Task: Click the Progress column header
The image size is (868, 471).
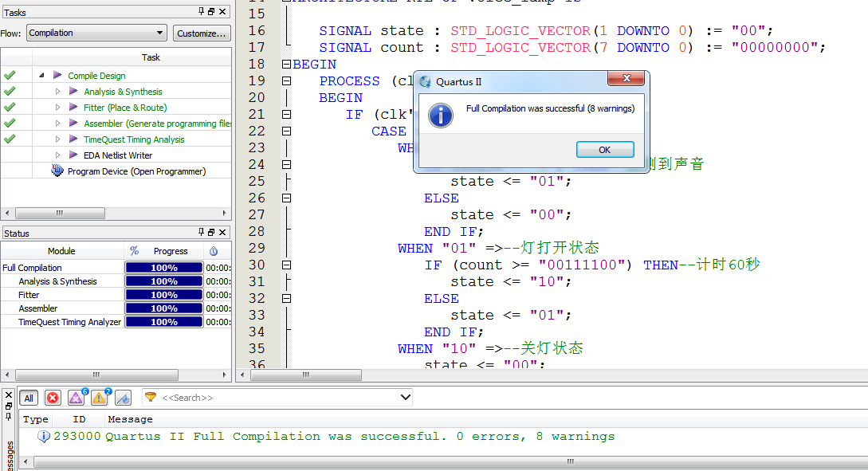Action: pyautogui.click(x=171, y=251)
